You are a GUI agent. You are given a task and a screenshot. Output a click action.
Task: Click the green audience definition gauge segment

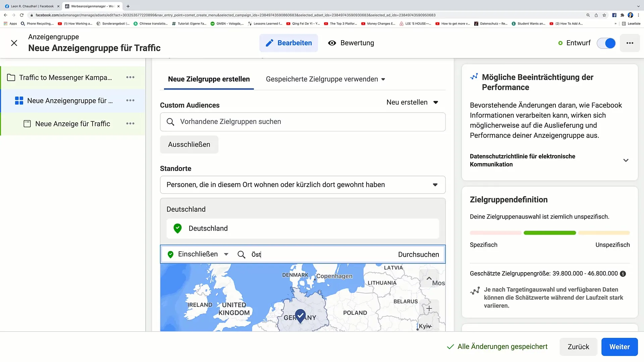click(x=549, y=233)
